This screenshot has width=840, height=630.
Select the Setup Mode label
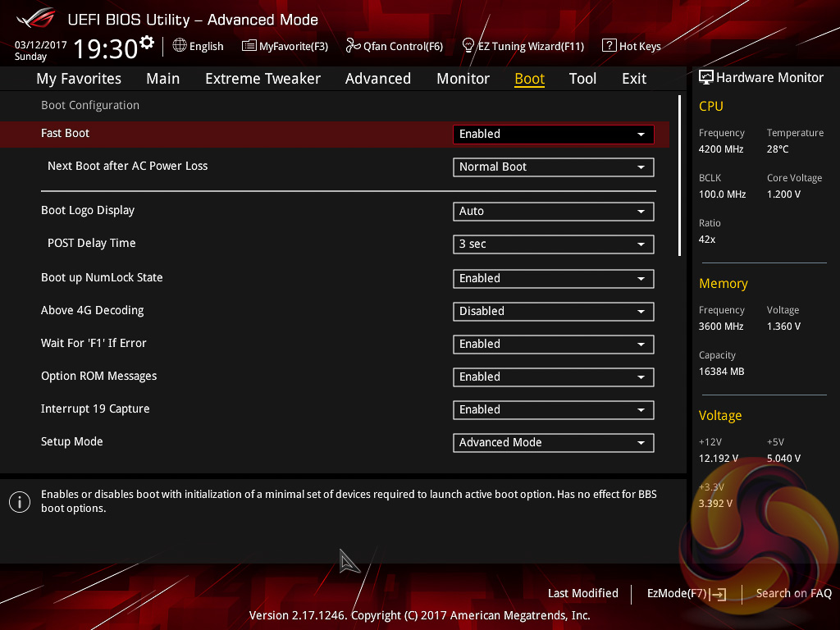click(72, 441)
